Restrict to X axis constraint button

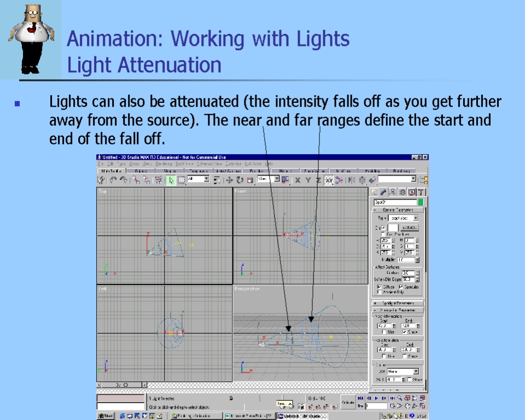pos(298,179)
